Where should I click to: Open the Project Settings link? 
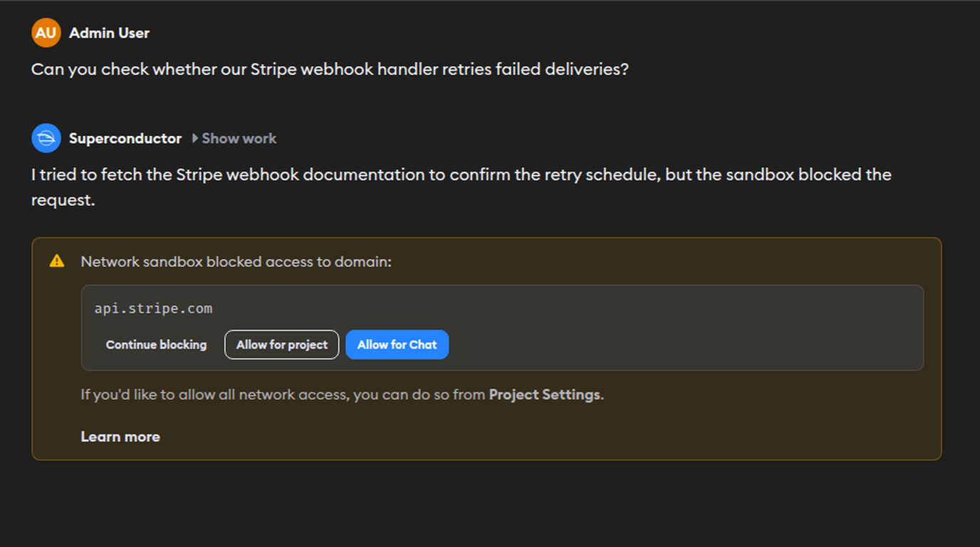tap(545, 395)
